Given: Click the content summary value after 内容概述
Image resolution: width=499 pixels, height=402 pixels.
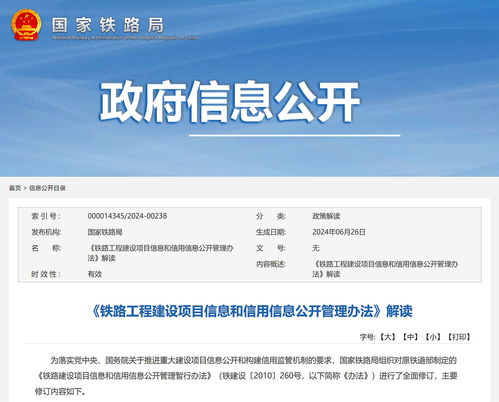Looking at the screenshot, I should click(385, 269).
